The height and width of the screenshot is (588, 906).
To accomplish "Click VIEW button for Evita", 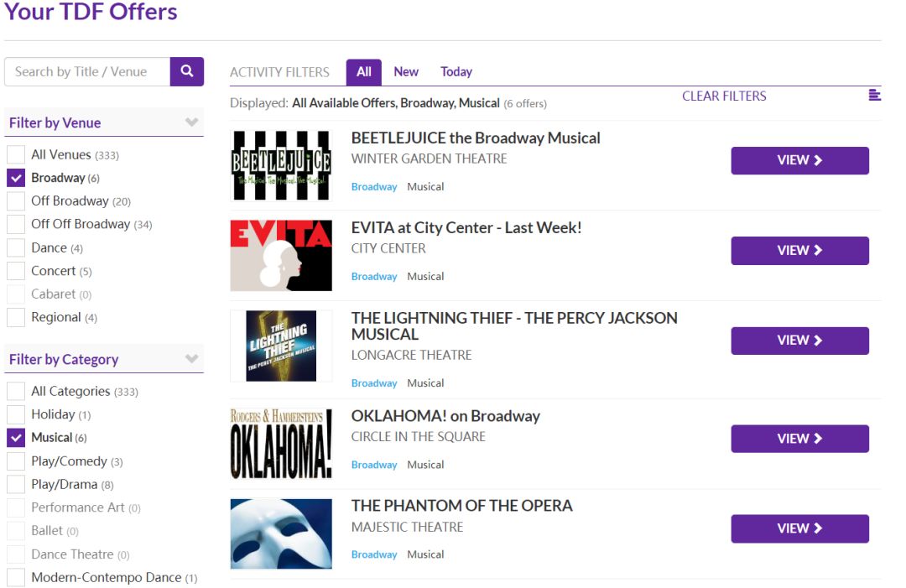I will 799,251.
